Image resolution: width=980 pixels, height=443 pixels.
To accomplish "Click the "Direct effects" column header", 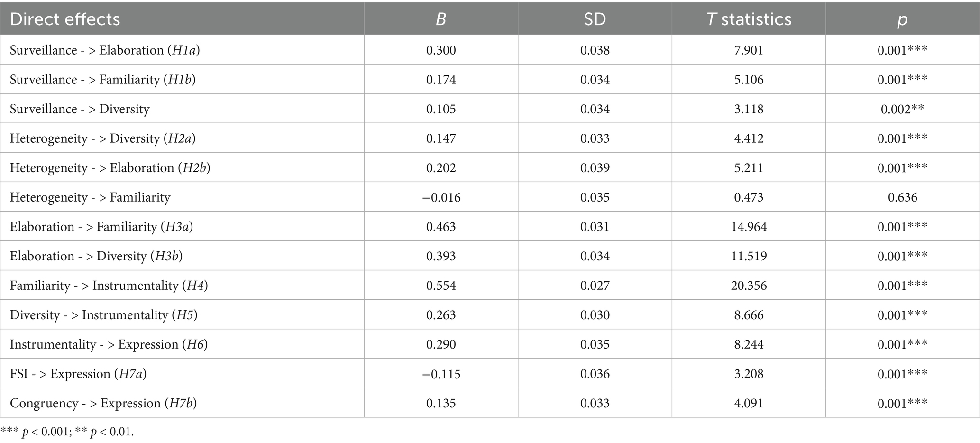I will pos(65,19).
